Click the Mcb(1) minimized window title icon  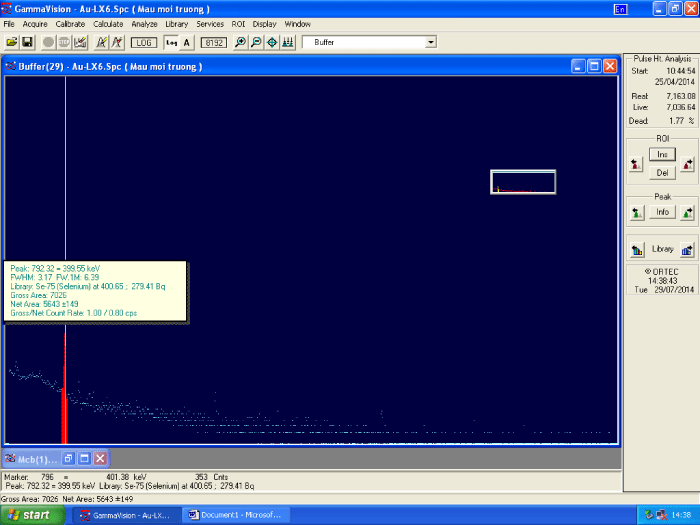pyautogui.click(x=10, y=458)
